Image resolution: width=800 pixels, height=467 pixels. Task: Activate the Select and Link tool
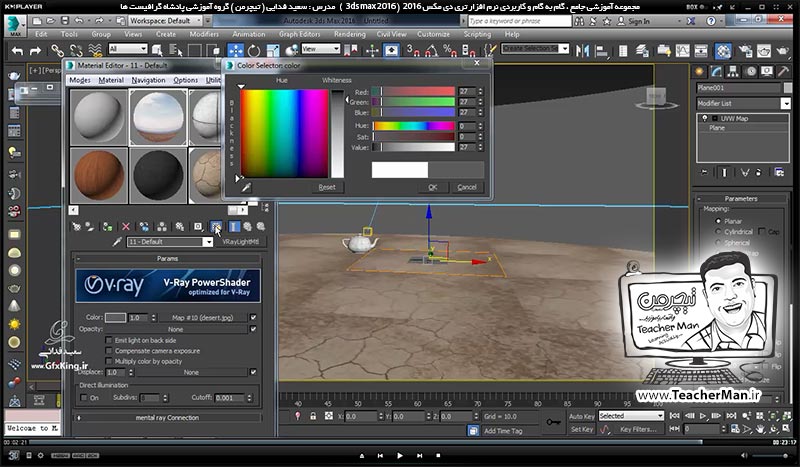click(57, 51)
